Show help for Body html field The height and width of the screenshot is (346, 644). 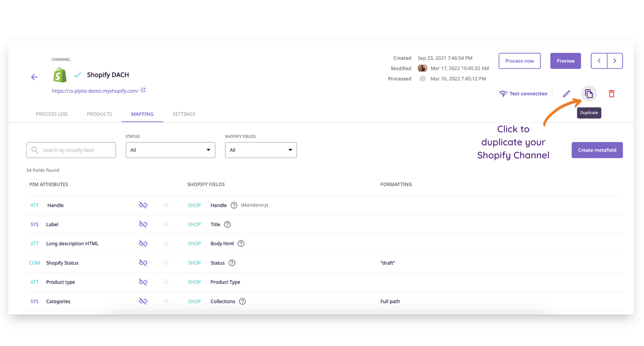tap(241, 244)
